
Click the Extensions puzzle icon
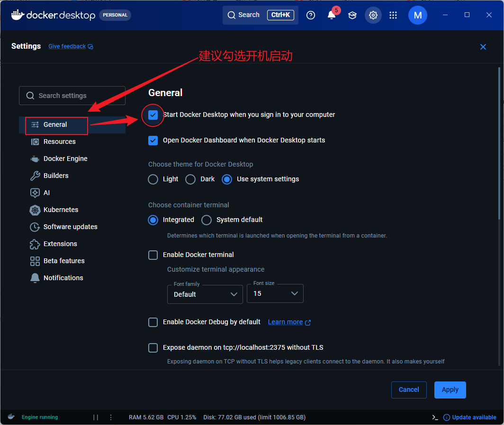click(x=35, y=244)
